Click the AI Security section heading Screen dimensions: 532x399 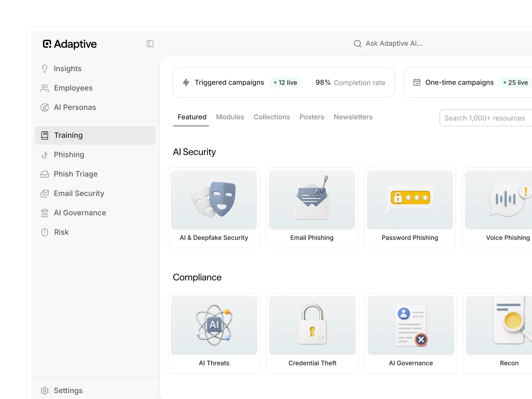(194, 152)
